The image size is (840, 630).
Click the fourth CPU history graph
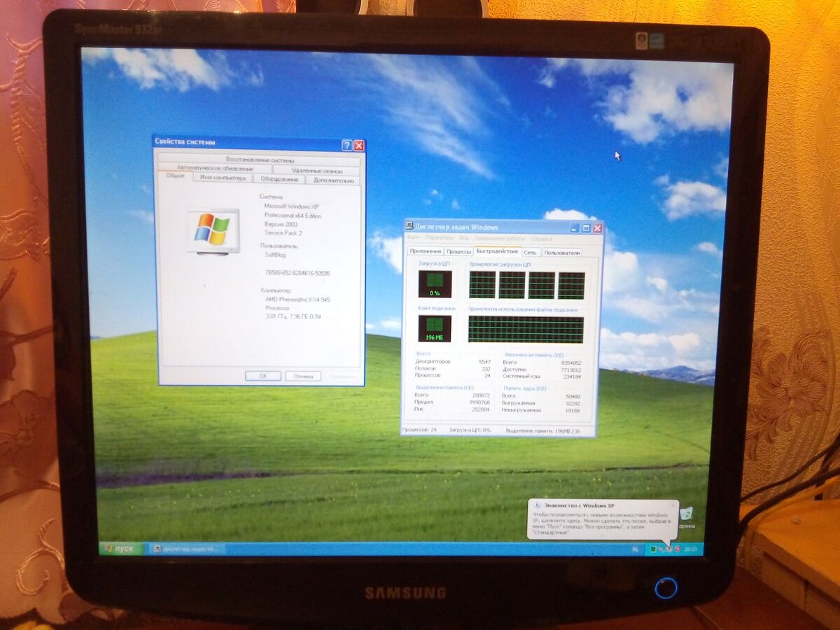[x=571, y=286]
